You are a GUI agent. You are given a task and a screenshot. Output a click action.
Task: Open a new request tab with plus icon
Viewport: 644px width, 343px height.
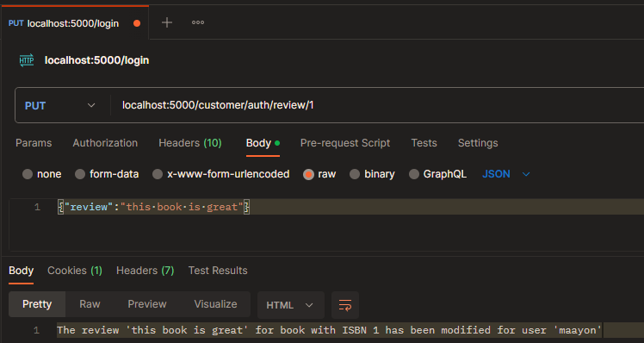pyautogui.click(x=167, y=22)
